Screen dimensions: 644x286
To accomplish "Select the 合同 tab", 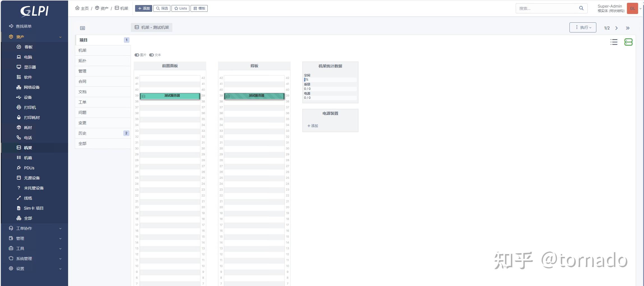I will click(x=103, y=81).
